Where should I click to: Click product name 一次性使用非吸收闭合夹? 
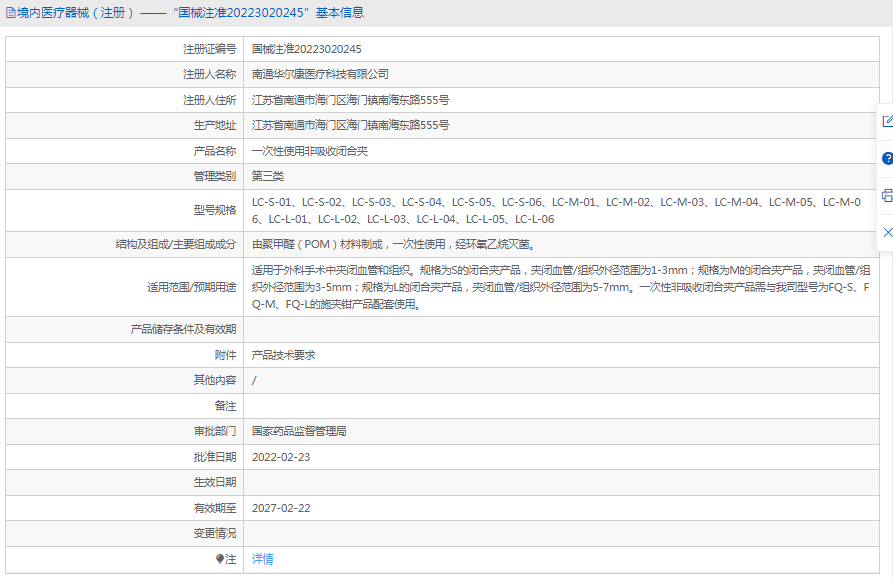(310, 151)
